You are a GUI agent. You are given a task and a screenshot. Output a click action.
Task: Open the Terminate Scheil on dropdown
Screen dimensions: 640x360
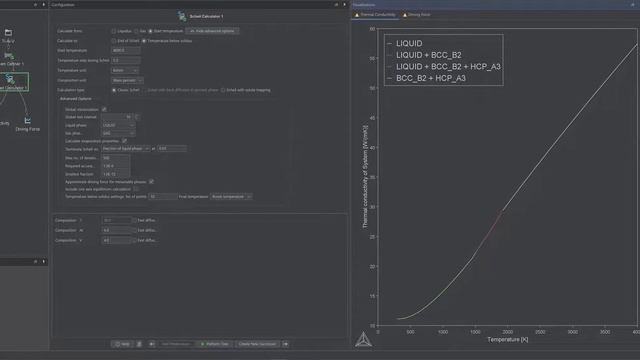[x=126, y=149]
